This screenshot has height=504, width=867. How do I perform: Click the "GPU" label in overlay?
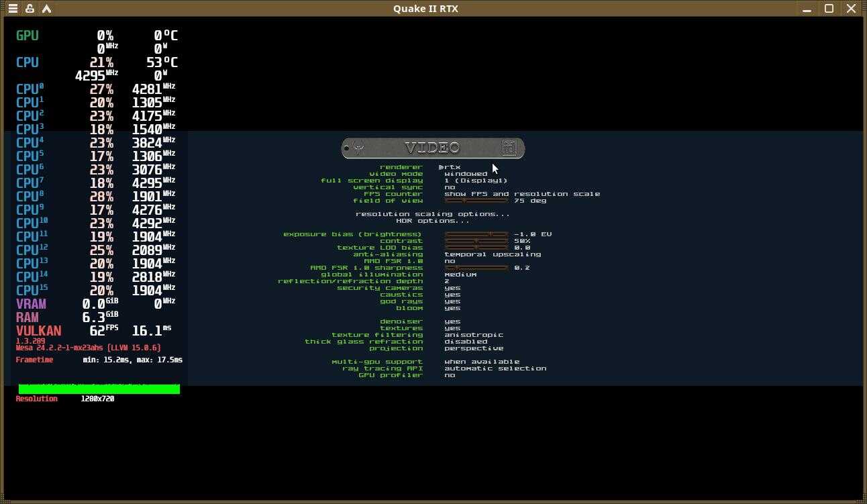click(27, 36)
